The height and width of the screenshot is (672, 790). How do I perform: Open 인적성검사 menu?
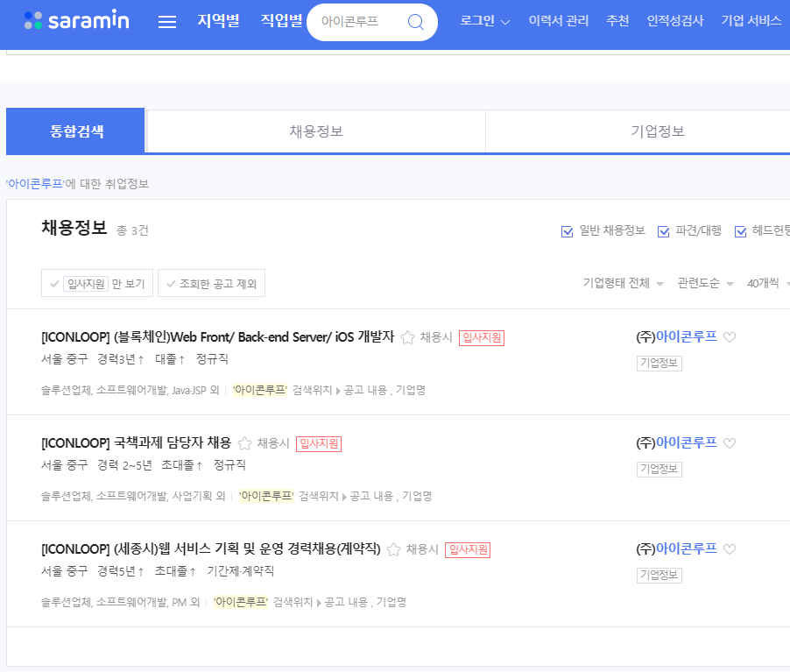[675, 21]
